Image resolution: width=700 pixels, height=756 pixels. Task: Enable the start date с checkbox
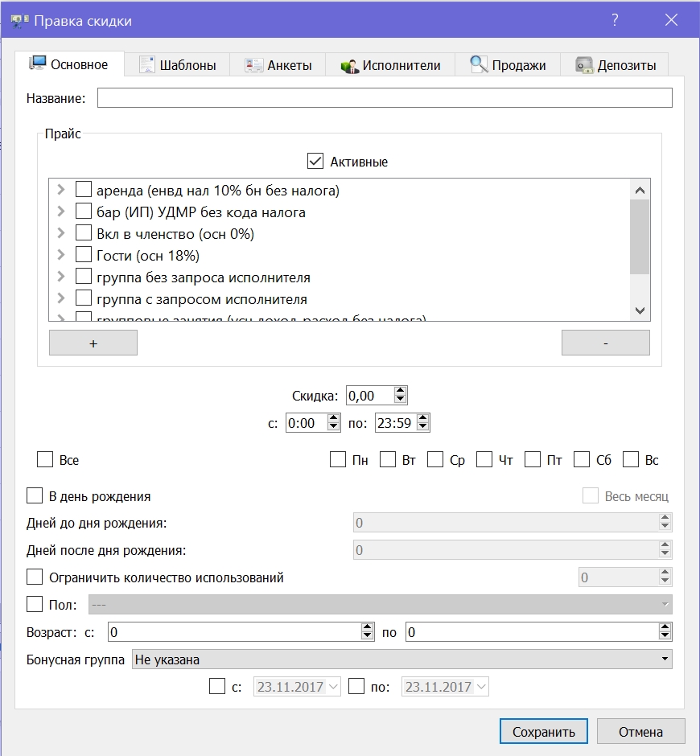pos(217,686)
